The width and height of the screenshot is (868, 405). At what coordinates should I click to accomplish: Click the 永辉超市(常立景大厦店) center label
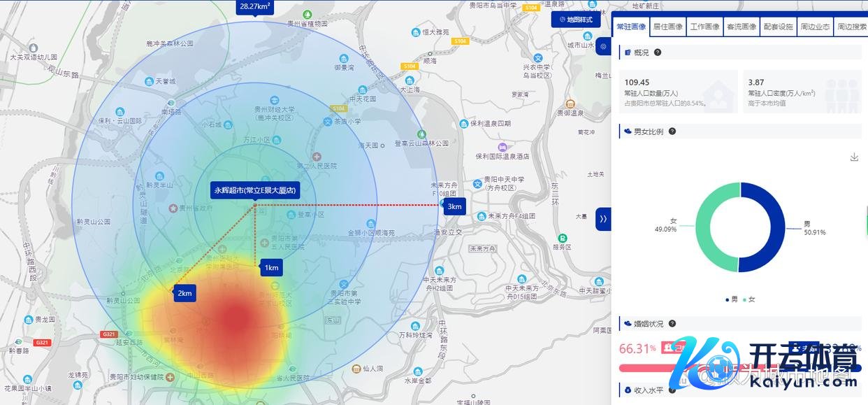point(255,190)
